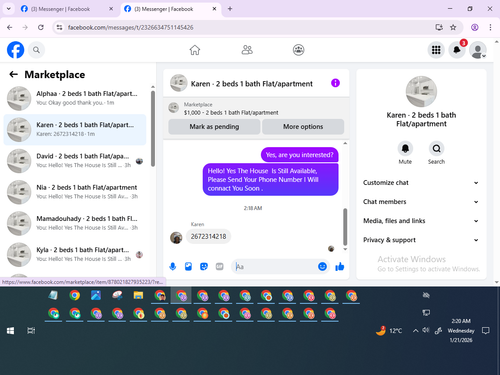This screenshot has width=500, height=375.
Task: Select the Karen conversation in chat list
Action: tap(75, 130)
